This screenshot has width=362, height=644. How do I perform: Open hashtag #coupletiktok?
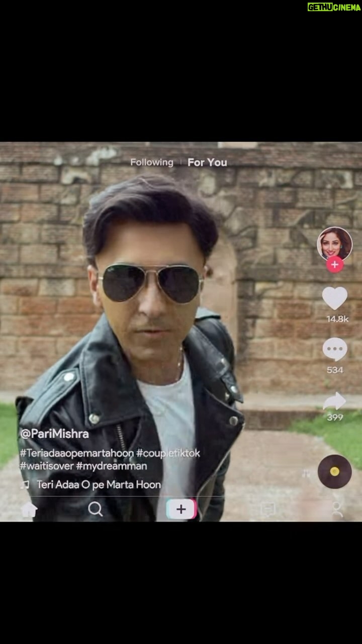(168, 453)
